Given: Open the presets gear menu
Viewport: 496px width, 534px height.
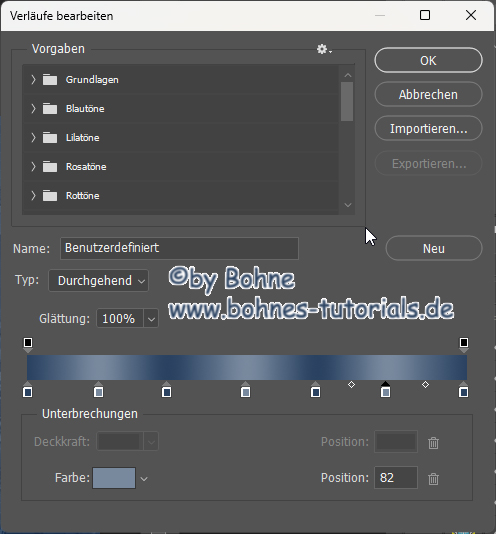Looking at the screenshot, I should [324, 49].
